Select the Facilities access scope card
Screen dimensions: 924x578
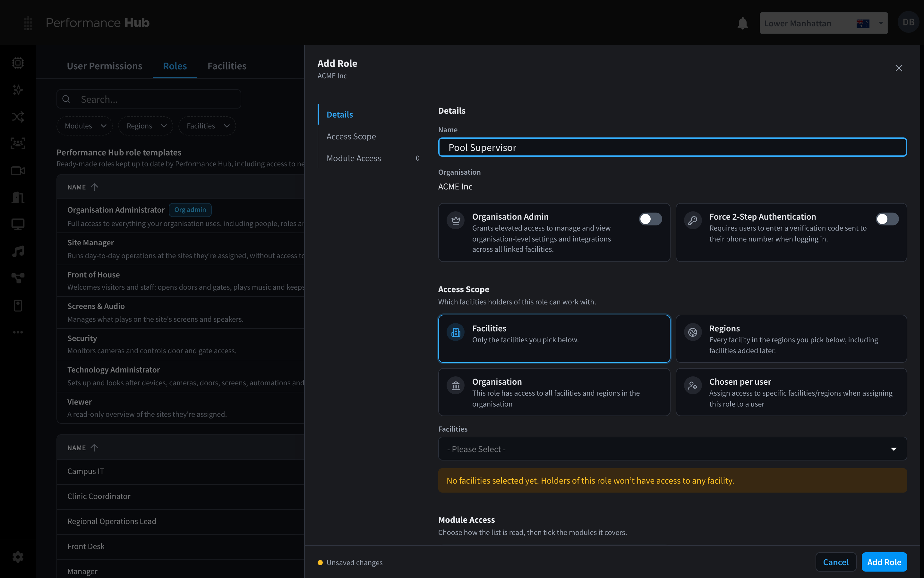click(554, 339)
